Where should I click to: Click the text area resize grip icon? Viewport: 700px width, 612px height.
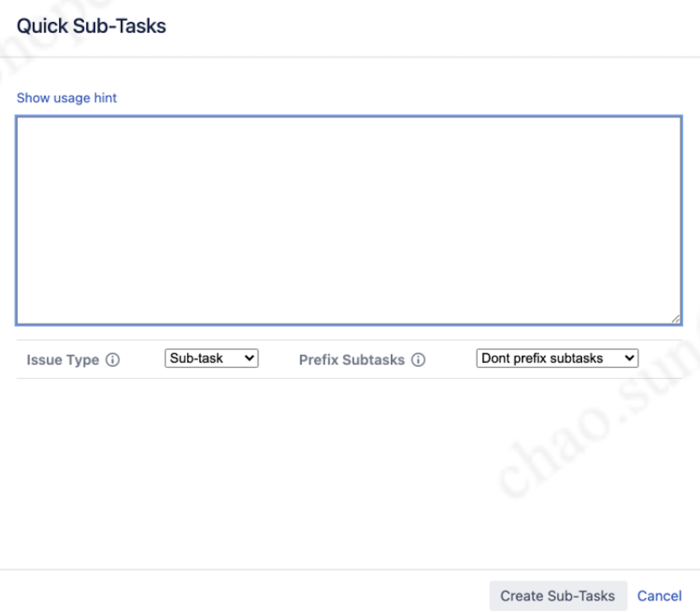coord(676,319)
